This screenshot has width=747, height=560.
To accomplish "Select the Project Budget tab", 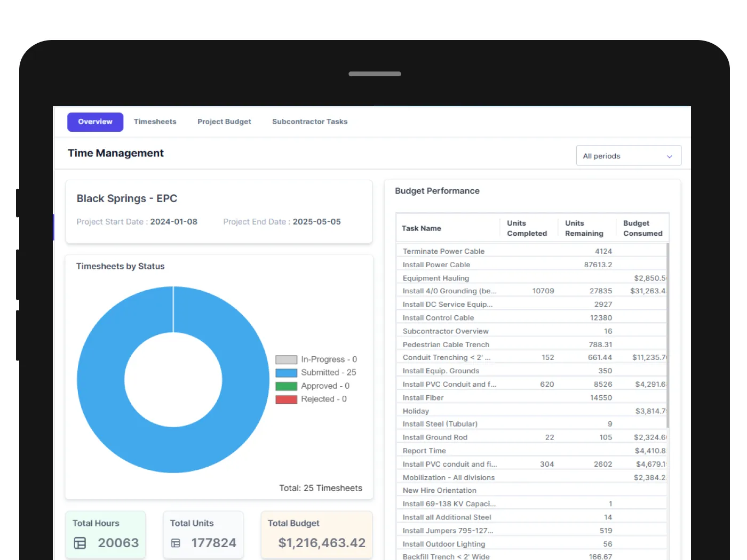I will pyautogui.click(x=224, y=122).
